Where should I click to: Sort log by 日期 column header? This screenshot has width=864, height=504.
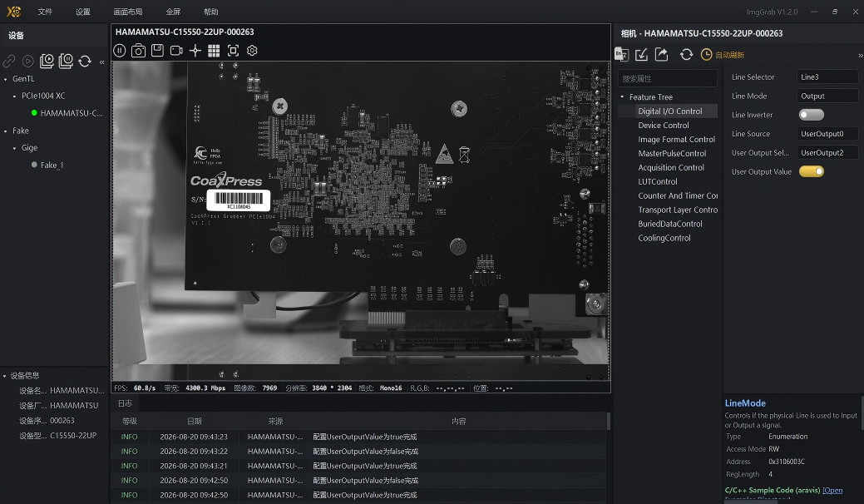[194, 422]
